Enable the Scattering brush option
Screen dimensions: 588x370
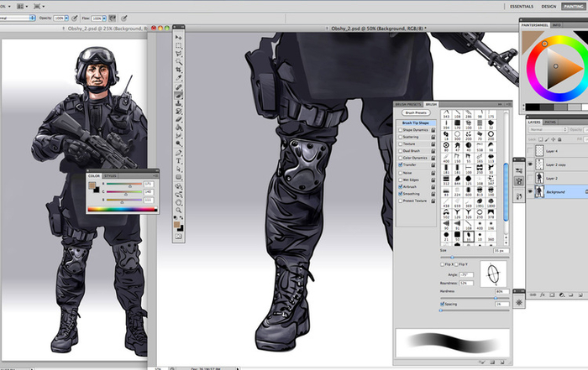(401, 137)
